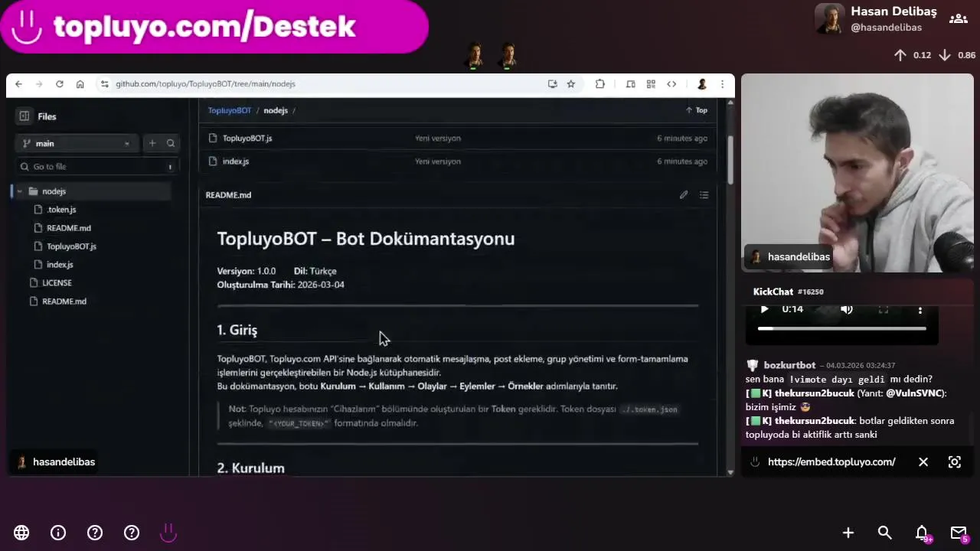Click bozkurtbot username in chat
980x551 pixels.
click(789, 365)
